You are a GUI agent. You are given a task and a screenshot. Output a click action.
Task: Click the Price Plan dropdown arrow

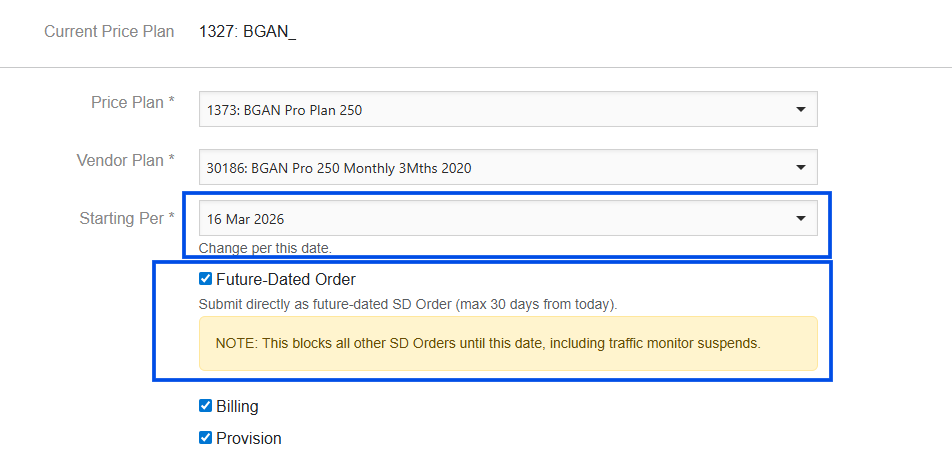coord(800,110)
